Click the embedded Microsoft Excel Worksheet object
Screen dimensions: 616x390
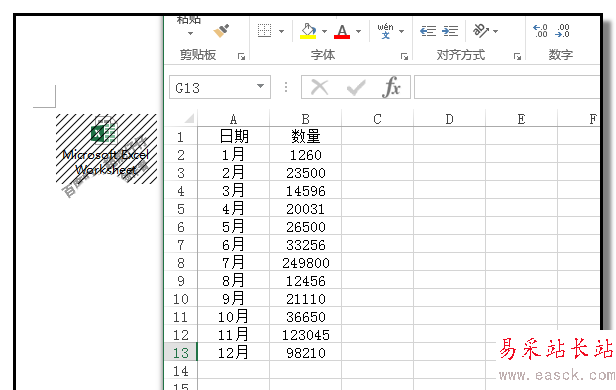pyautogui.click(x=106, y=148)
